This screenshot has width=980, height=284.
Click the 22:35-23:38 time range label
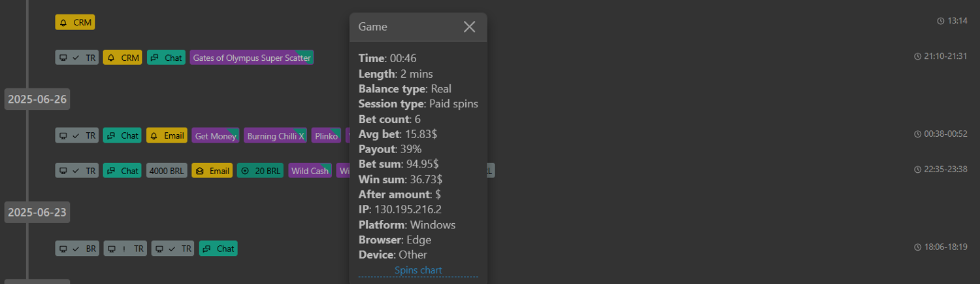(x=941, y=169)
